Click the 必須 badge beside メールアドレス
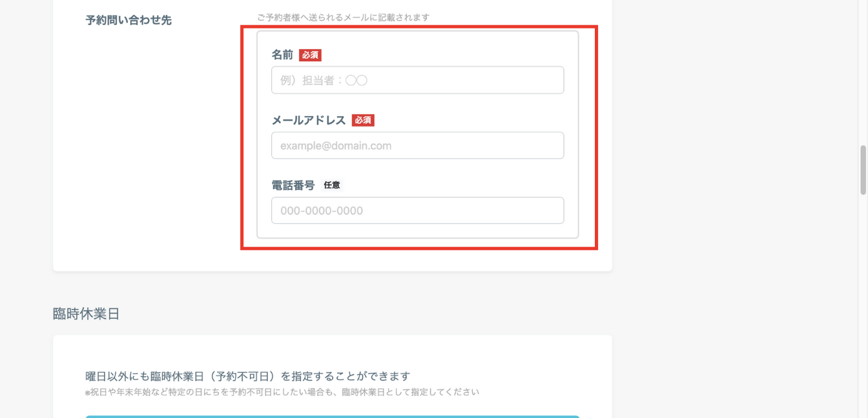The width and height of the screenshot is (868, 418). click(363, 121)
